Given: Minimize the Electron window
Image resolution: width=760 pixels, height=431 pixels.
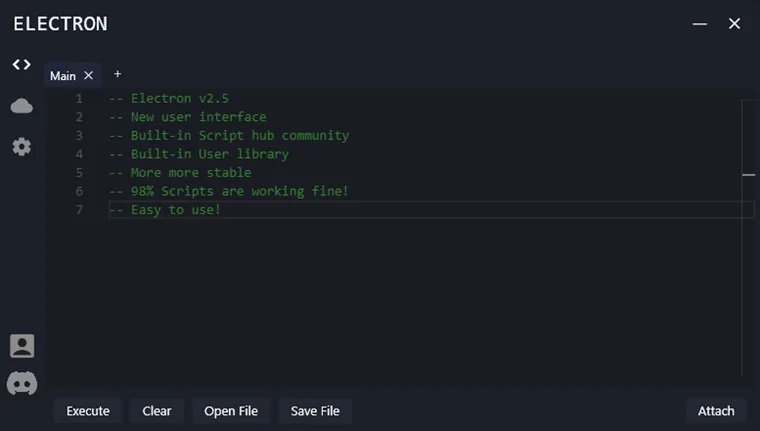Looking at the screenshot, I should [x=700, y=24].
